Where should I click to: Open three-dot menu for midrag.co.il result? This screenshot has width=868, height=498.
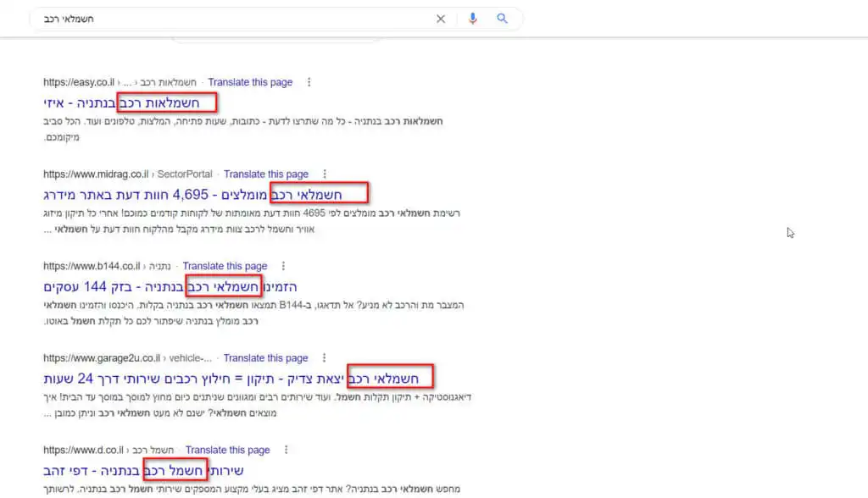click(x=325, y=174)
